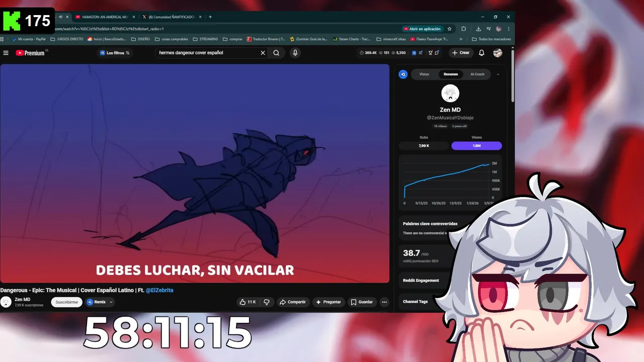Screen dimensions: 644x362
Task: Click Abrir en aplicación button
Action: [x=422, y=29]
